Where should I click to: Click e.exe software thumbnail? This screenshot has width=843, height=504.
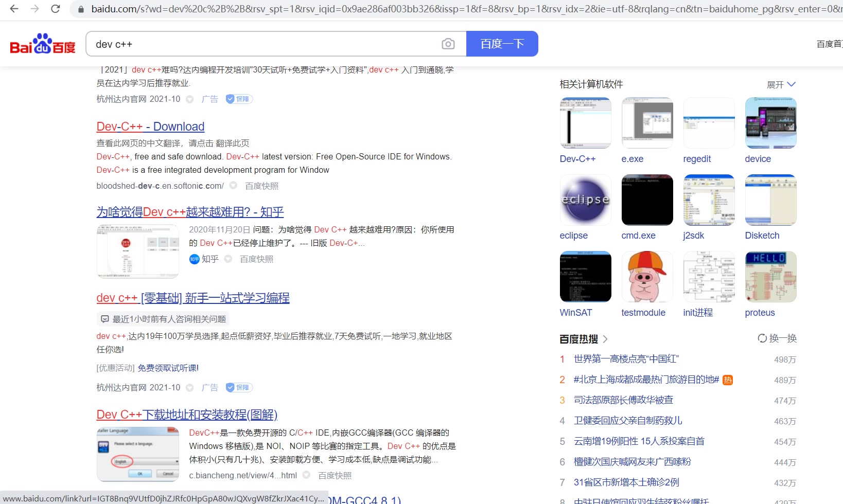647,123
